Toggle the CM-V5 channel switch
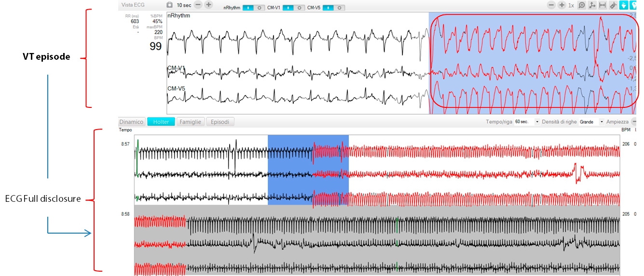Screen dimensions: 644x276 click(334, 8)
